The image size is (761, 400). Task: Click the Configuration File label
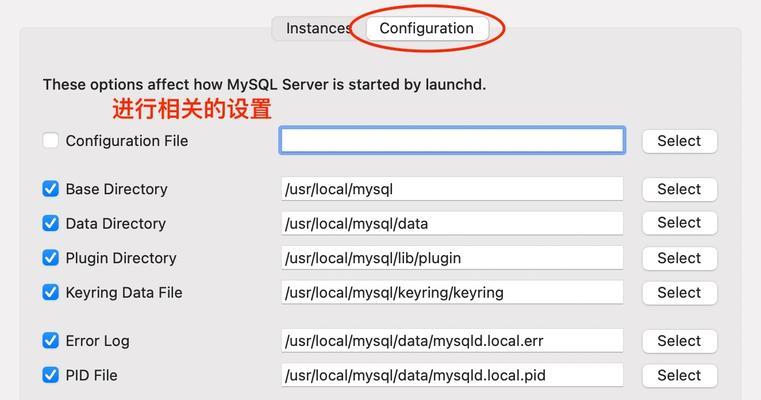click(x=127, y=141)
